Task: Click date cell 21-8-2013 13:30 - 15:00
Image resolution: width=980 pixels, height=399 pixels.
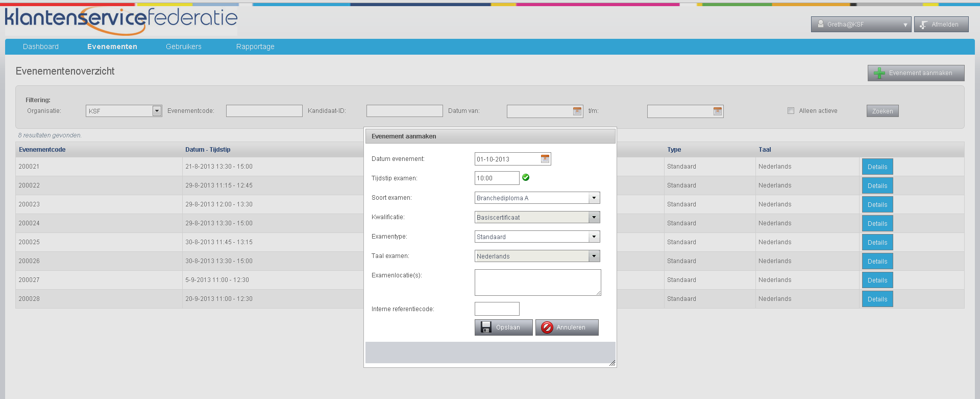Action: [x=219, y=167]
